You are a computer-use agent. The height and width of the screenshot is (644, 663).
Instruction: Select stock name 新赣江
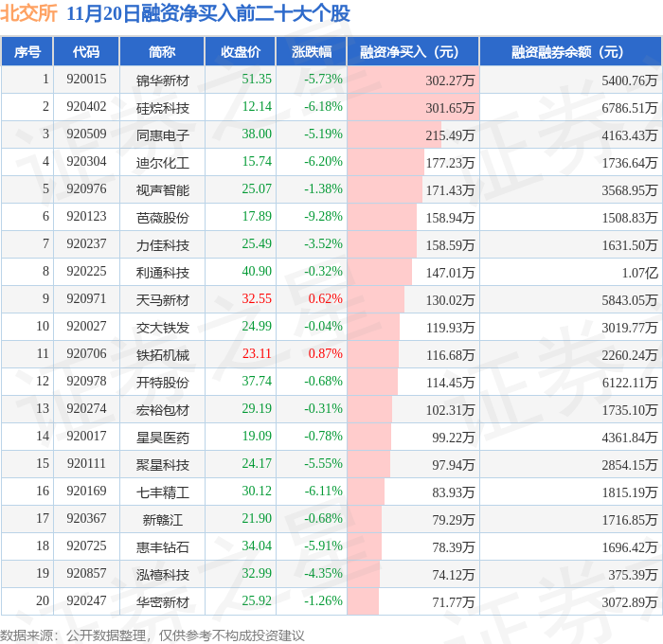[162, 520]
